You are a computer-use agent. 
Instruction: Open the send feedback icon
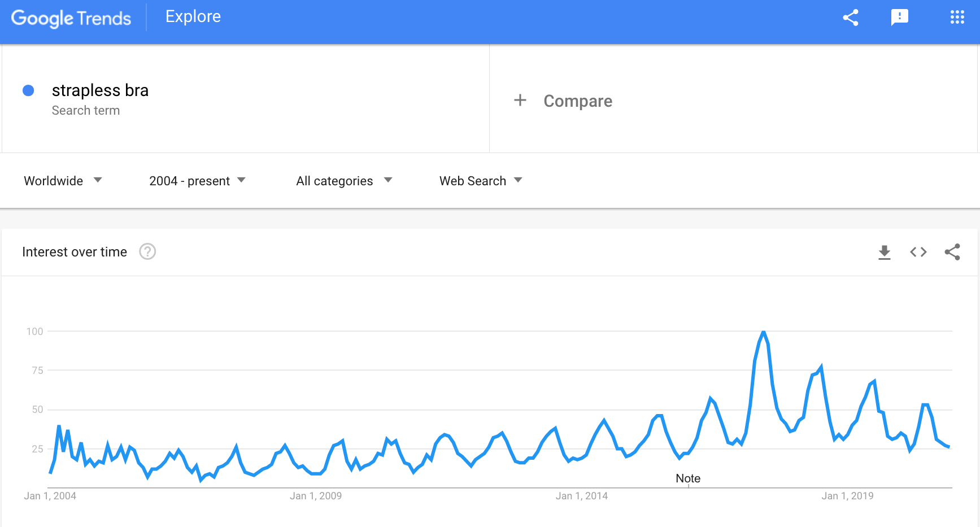(900, 18)
